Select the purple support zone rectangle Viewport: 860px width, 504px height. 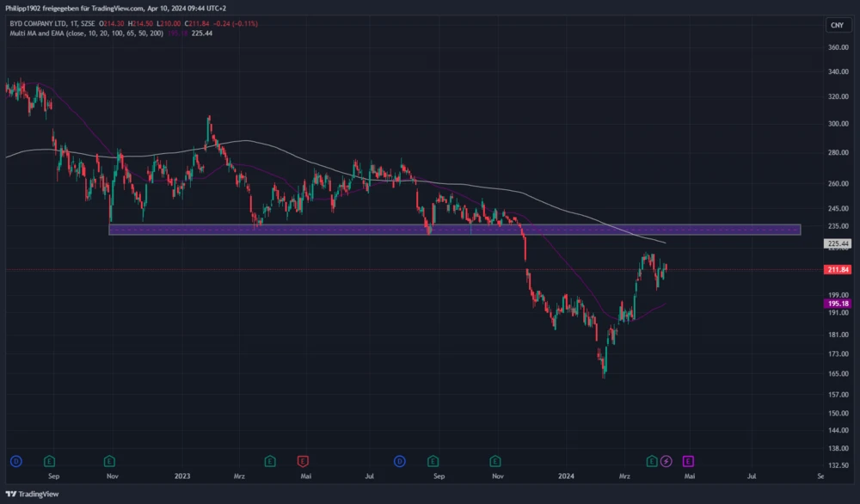point(454,230)
